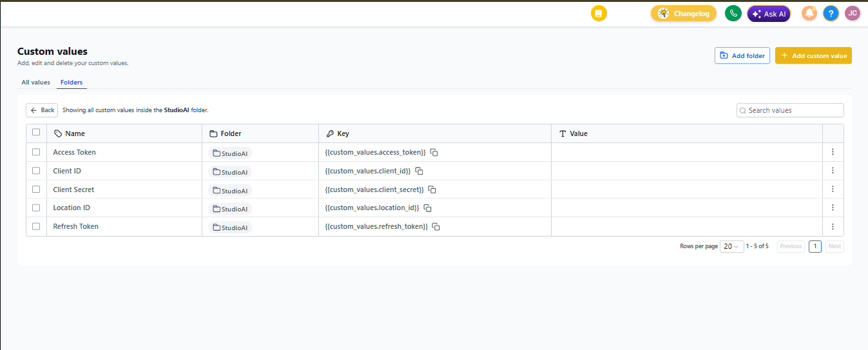Check the Access Token row checkbox
This screenshot has width=868, height=350.
(x=36, y=152)
